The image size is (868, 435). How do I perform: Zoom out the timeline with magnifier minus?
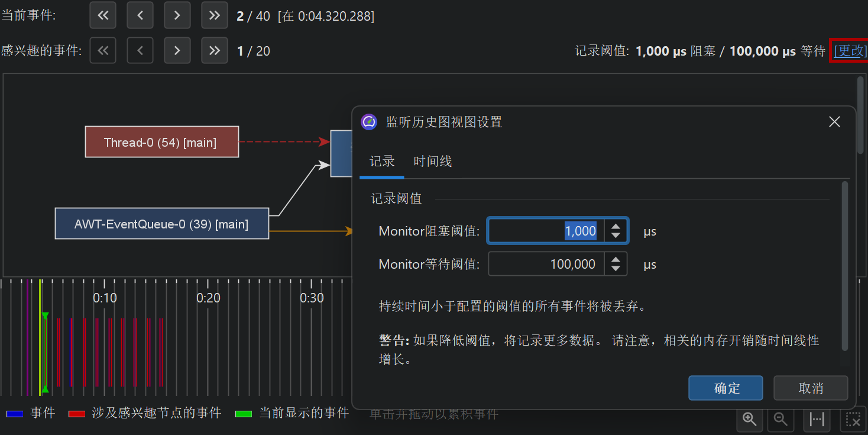(x=780, y=420)
